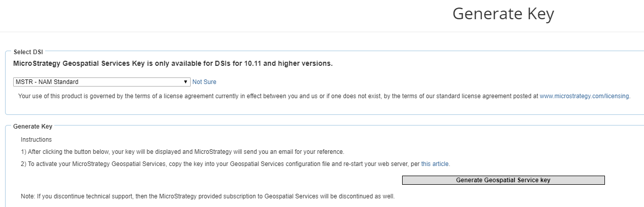Click Generate Geospatial Service key button
644x207 pixels.
point(503,180)
